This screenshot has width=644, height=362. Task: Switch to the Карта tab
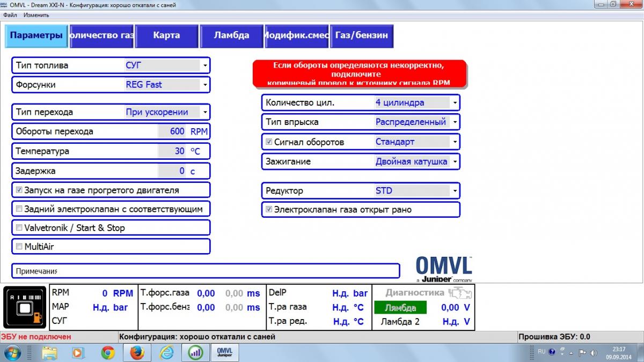point(166,36)
